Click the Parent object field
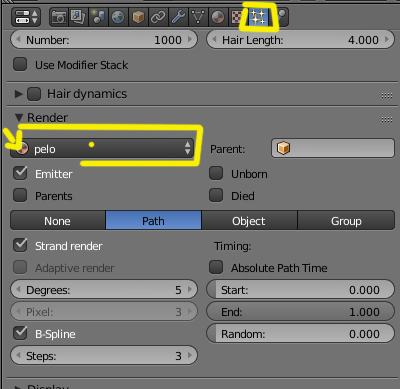 (x=333, y=148)
